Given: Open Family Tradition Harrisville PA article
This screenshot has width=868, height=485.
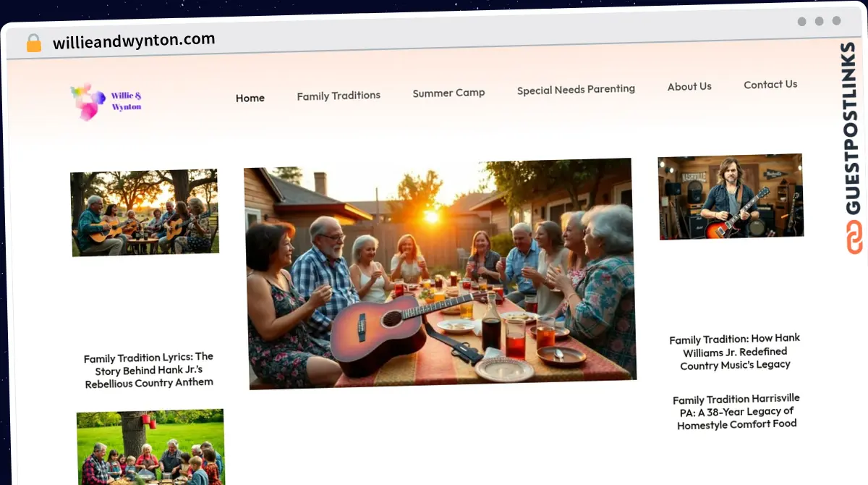Looking at the screenshot, I should tap(736, 412).
